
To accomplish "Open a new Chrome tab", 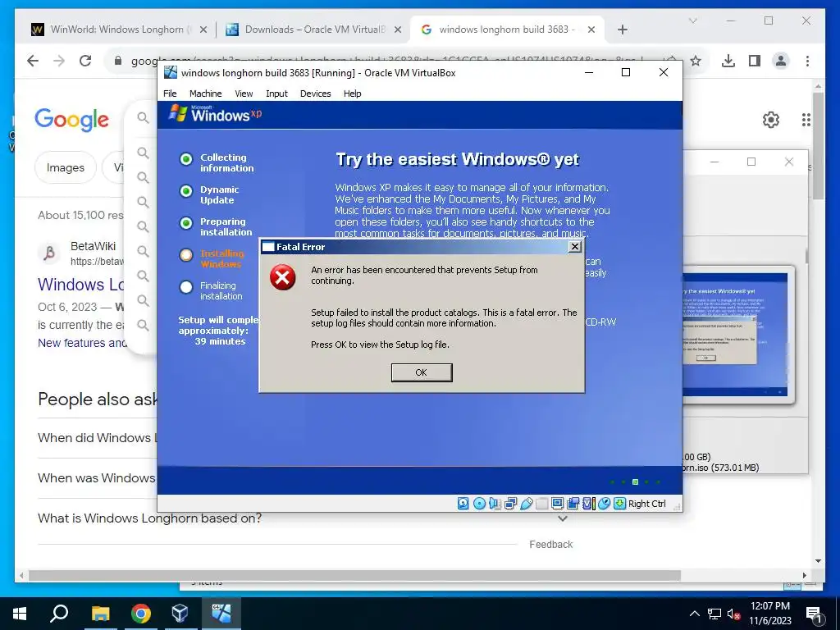I will pos(623,30).
